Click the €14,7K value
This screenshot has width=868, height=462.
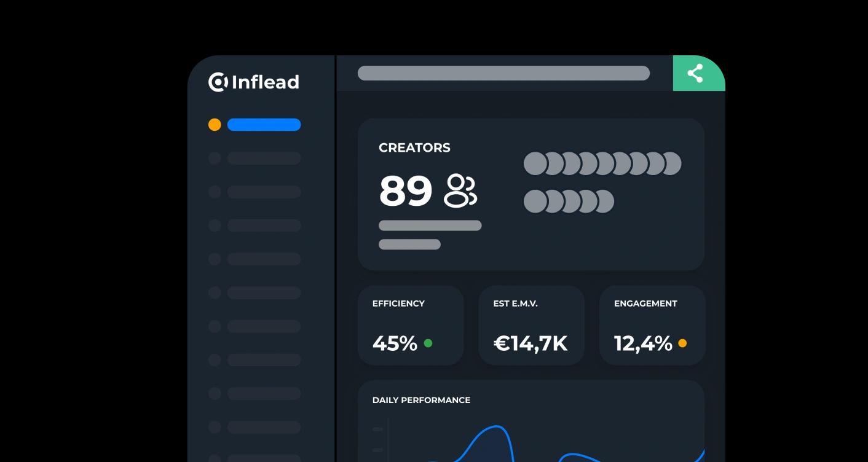click(x=531, y=343)
